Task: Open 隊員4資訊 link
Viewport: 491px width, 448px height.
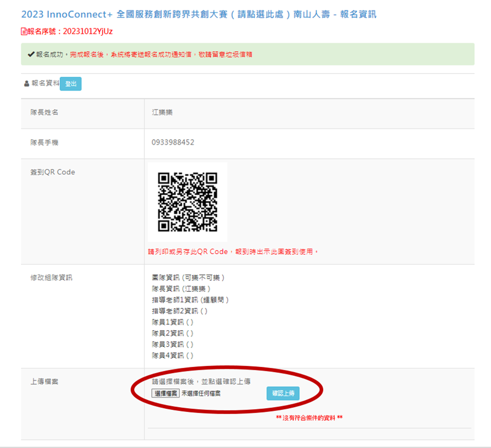Action: 172,356
